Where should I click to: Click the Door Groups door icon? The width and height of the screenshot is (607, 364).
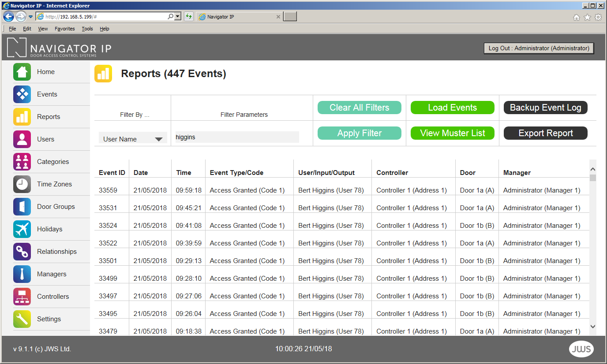click(22, 207)
